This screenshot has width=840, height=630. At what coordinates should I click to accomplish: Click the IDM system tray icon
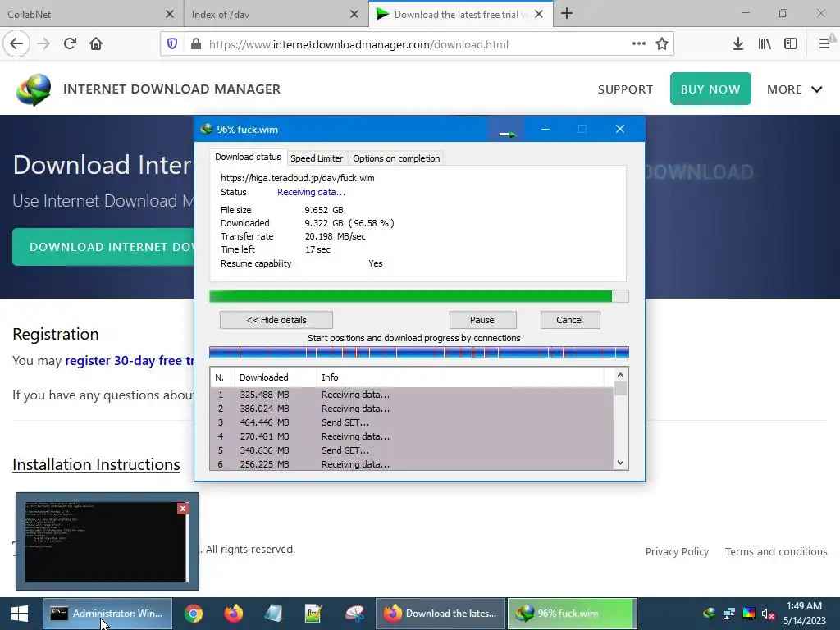(x=709, y=614)
